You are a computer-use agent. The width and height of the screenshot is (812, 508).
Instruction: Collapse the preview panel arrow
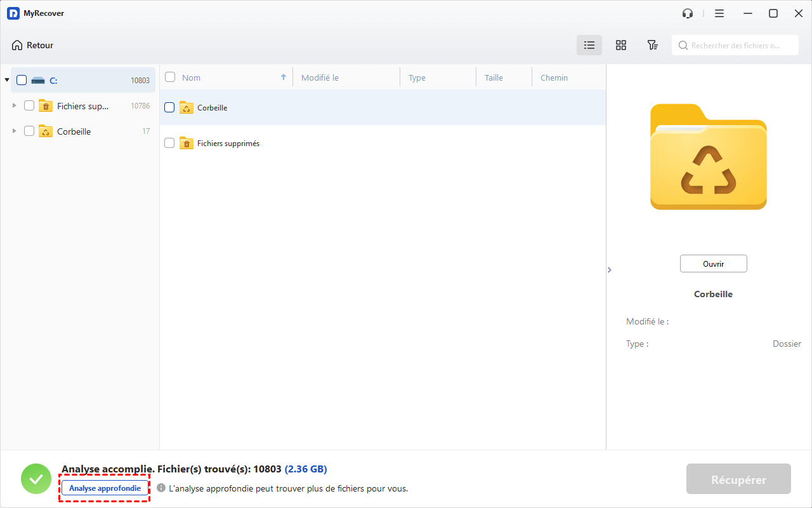pos(610,270)
